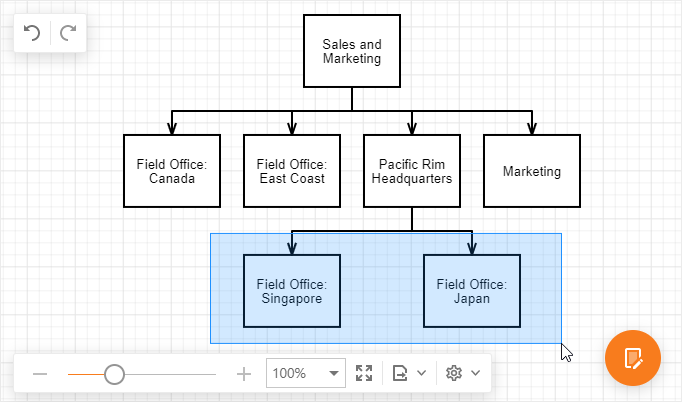Viewport: 682px width, 402px height.
Task: Click the zoom slider handle
Action: (114, 374)
